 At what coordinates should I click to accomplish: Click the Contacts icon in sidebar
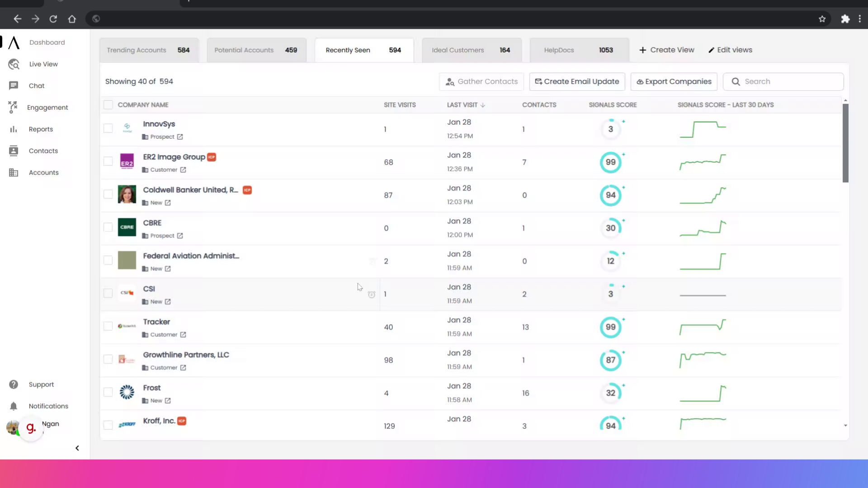click(x=14, y=151)
